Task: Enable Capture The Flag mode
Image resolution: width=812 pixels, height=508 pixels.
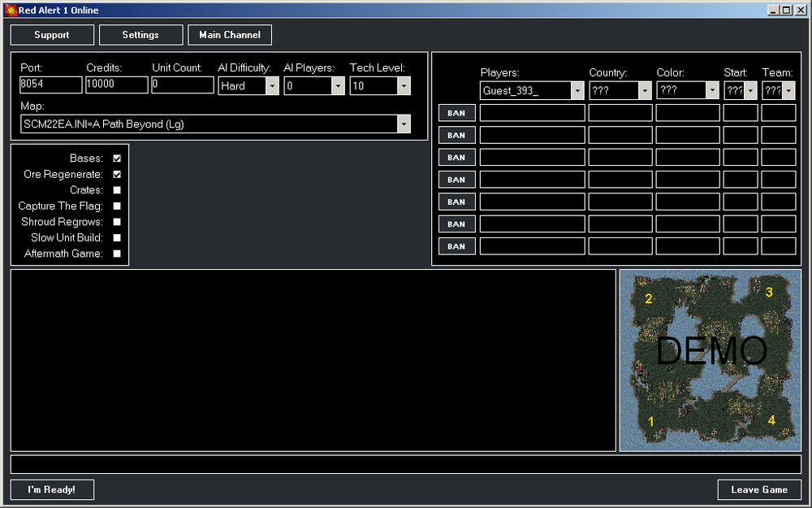Action: pyautogui.click(x=117, y=206)
